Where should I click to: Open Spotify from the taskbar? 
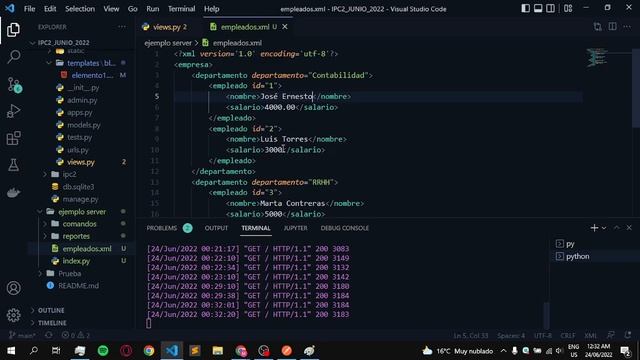(x=103, y=351)
